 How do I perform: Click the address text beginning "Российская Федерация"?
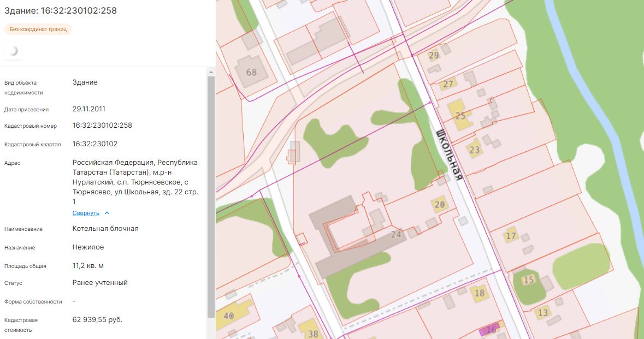[x=135, y=182]
